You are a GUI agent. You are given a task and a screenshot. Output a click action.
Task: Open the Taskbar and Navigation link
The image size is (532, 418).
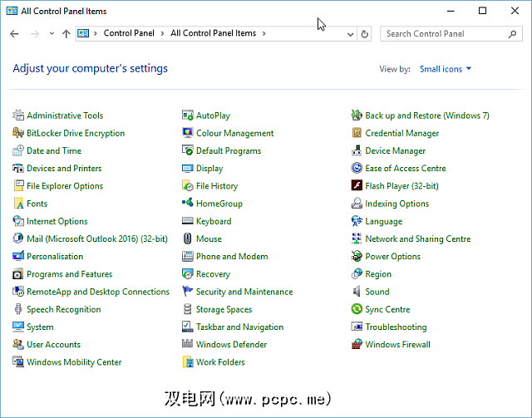tap(239, 327)
